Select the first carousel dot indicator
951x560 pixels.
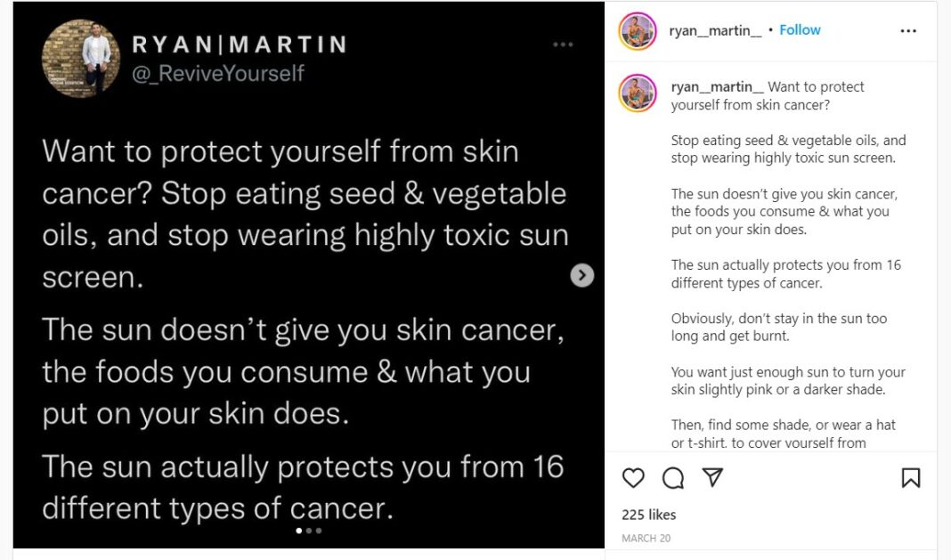pyautogui.click(x=298, y=530)
